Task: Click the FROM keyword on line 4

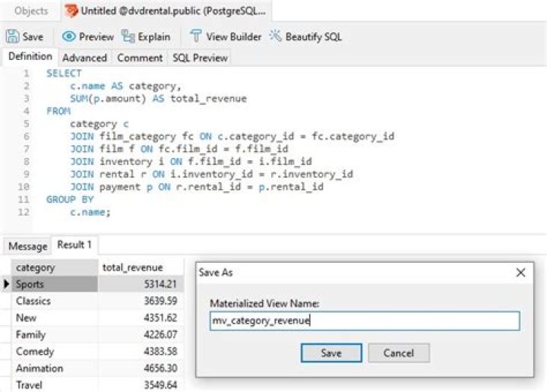Action: tap(58, 111)
